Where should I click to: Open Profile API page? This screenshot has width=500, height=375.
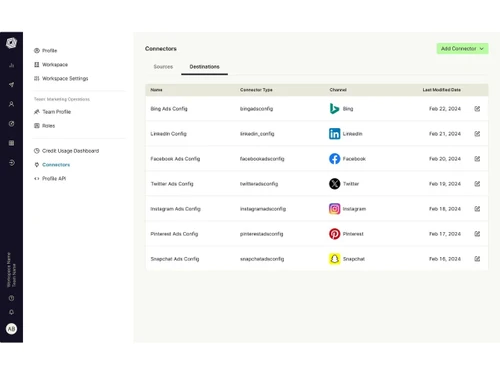[50, 179]
